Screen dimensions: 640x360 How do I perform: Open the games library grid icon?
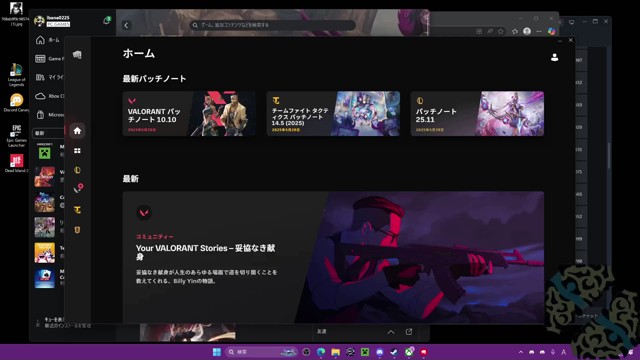pyautogui.click(x=77, y=151)
